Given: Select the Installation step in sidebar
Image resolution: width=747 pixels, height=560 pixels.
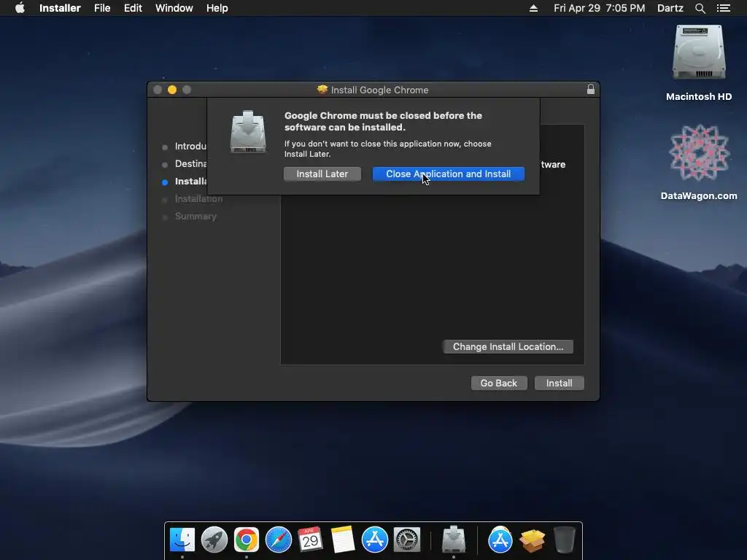Looking at the screenshot, I should click(193, 199).
